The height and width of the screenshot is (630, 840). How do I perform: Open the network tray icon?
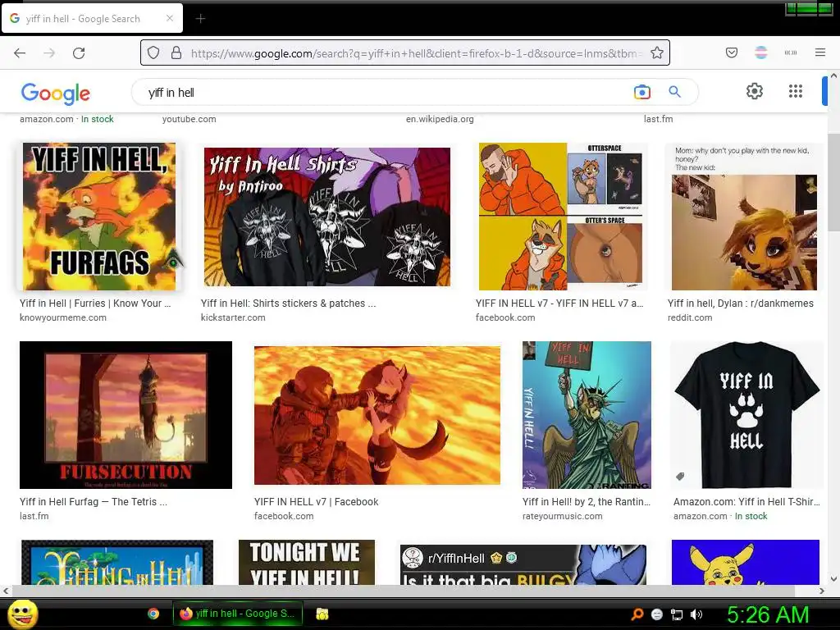pos(677,614)
